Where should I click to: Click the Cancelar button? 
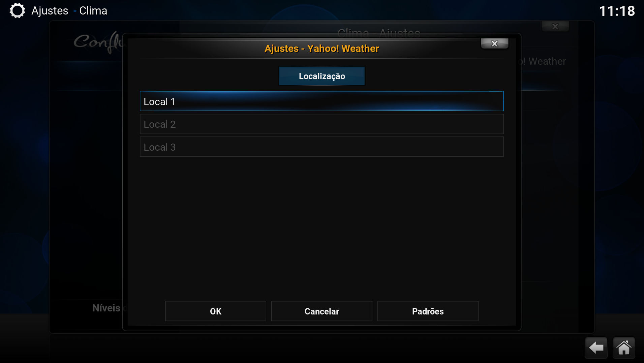point(322,311)
